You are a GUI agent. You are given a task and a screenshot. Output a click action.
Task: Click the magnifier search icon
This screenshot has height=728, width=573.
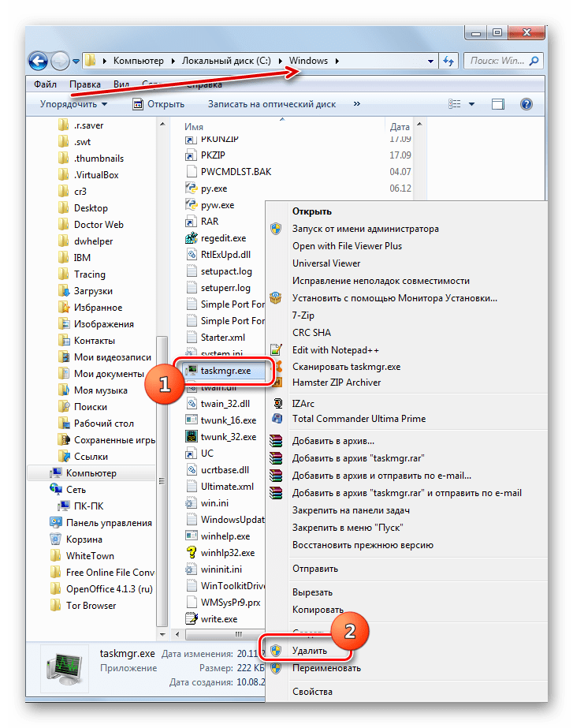pos(534,61)
